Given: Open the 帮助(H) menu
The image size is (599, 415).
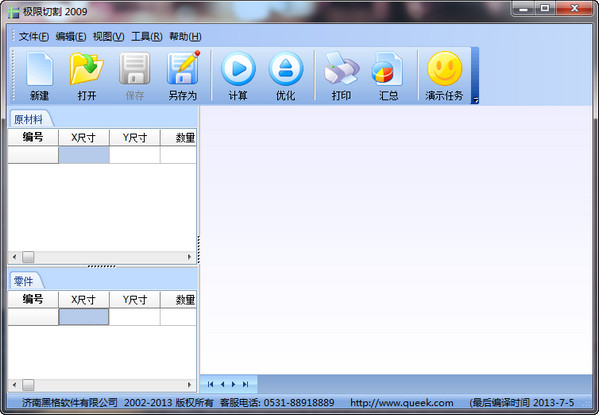Looking at the screenshot, I should (185, 37).
